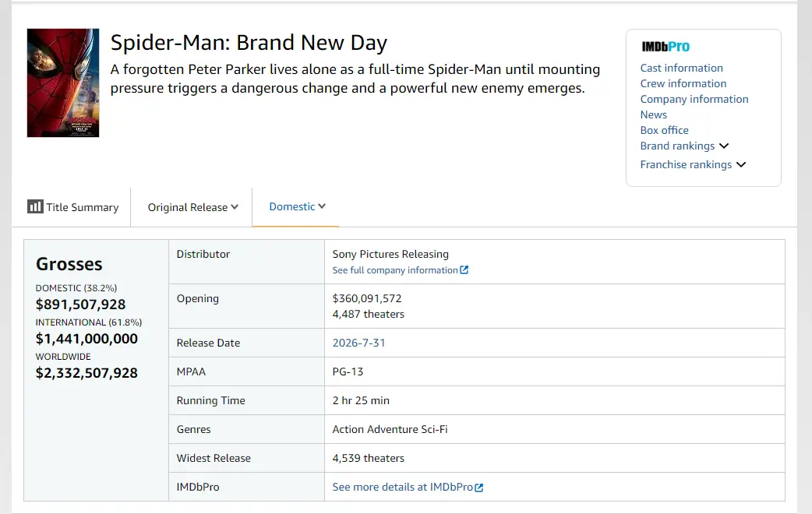Image resolution: width=812 pixels, height=514 pixels.
Task: Go to Company information link
Action: (694, 99)
